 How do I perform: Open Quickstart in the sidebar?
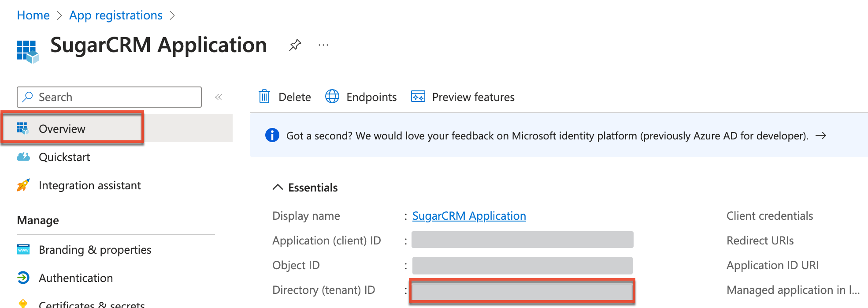64,157
